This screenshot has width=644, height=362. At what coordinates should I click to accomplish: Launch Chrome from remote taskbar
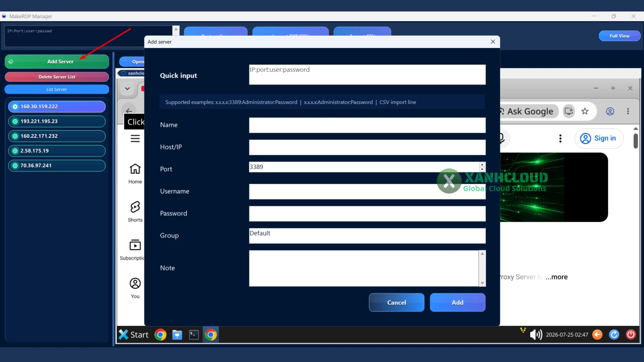click(x=160, y=335)
